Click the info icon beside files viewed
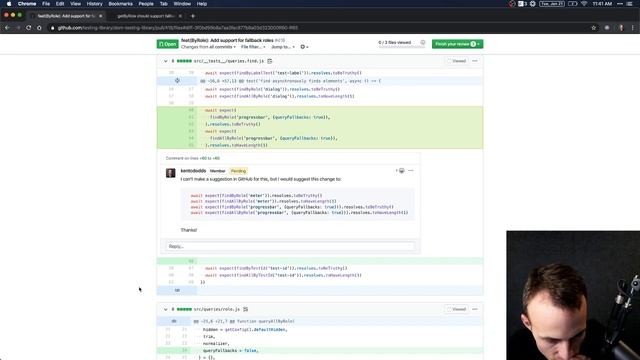640x360 pixels. coord(423,42)
